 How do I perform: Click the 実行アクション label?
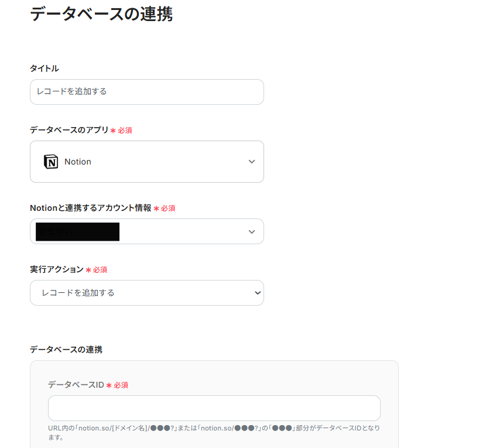point(57,269)
